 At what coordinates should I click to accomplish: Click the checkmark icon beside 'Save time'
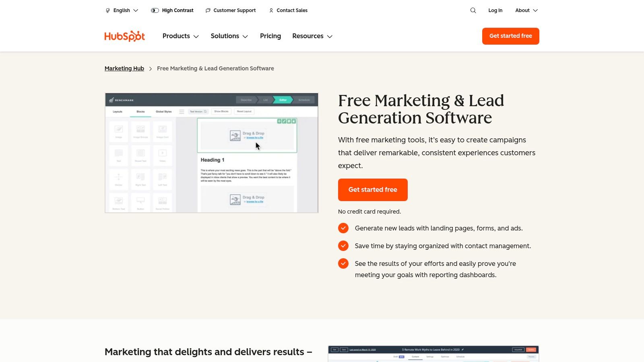343,246
